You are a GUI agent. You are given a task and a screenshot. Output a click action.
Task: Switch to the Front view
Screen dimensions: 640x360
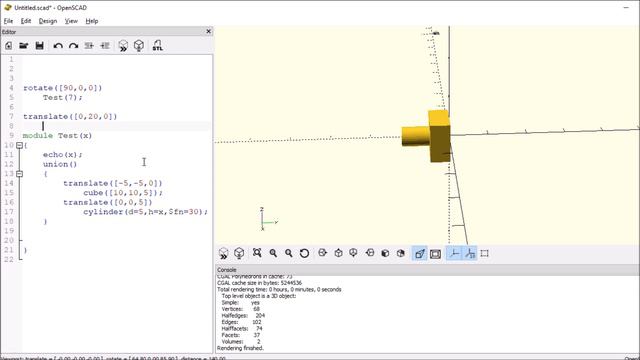coord(385,253)
